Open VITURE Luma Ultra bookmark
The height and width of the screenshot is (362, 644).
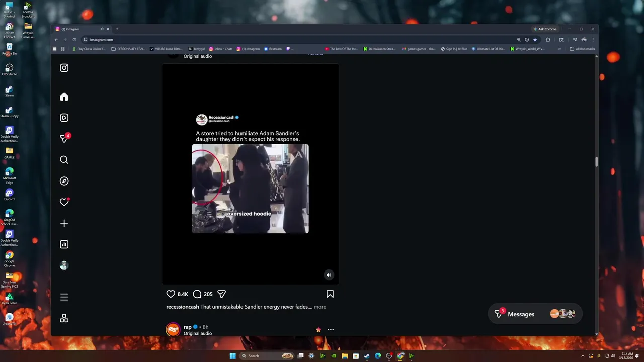coord(167,49)
